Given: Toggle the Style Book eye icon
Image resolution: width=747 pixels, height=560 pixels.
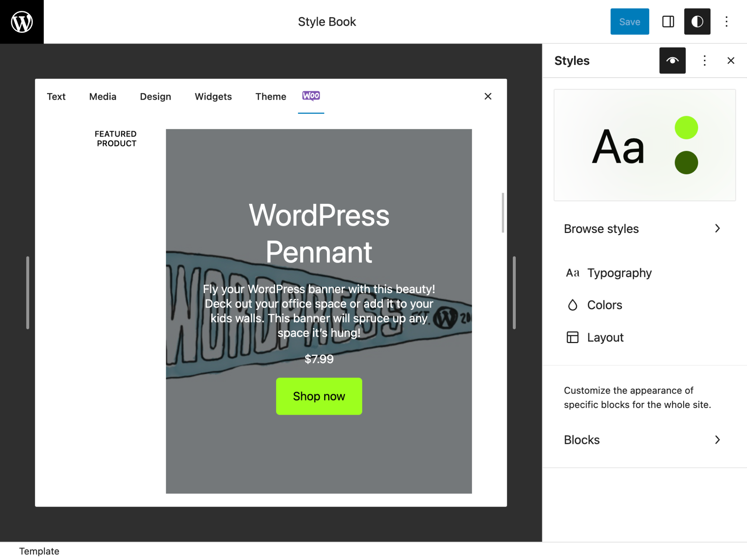Looking at the screenshot, I should click(672, 60).
